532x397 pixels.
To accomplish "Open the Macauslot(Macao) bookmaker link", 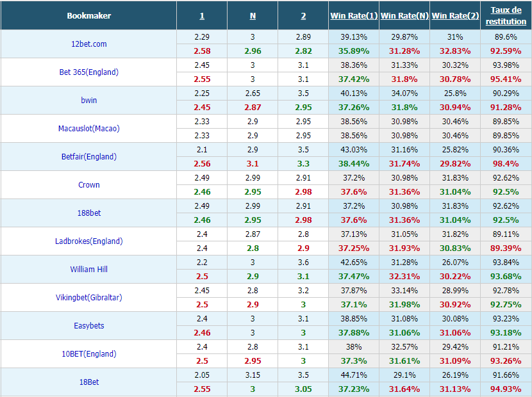I will [x=89, y=129].
